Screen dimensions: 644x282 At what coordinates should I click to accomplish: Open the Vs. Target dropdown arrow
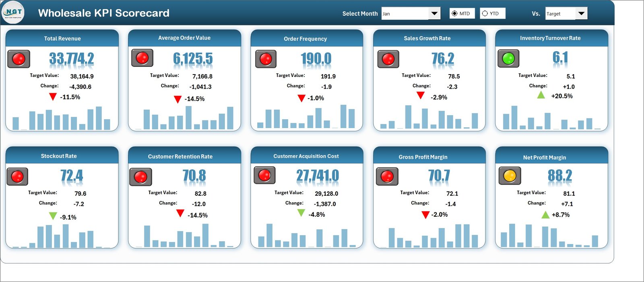pos(581,14)
